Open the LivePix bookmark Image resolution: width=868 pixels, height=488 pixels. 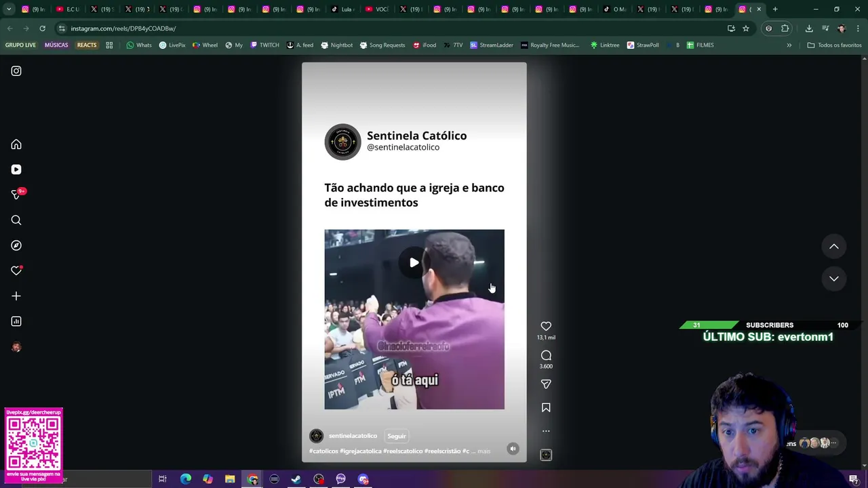172,45
